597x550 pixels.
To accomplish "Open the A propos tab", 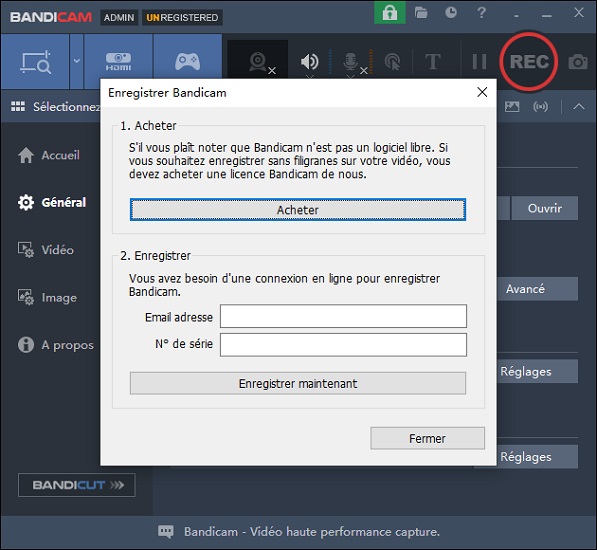I will 56,345.
